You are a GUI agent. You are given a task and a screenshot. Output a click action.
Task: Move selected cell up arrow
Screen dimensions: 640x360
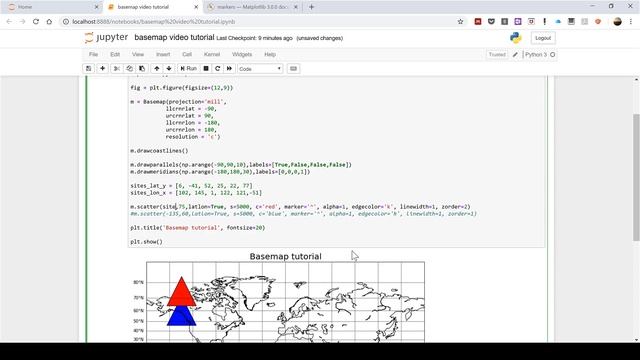click(157, 69)
